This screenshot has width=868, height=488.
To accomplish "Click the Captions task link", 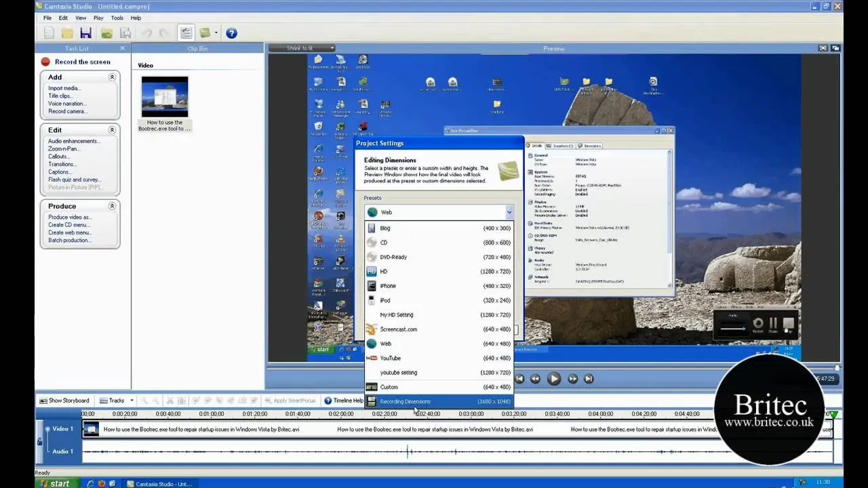I will [x=59, y=172].
